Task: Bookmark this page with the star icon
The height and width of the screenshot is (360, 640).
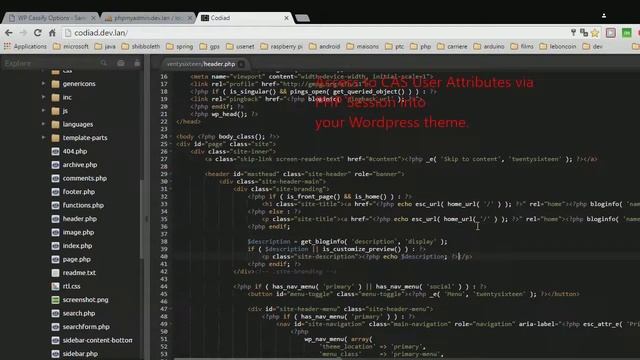Action: 595,33
